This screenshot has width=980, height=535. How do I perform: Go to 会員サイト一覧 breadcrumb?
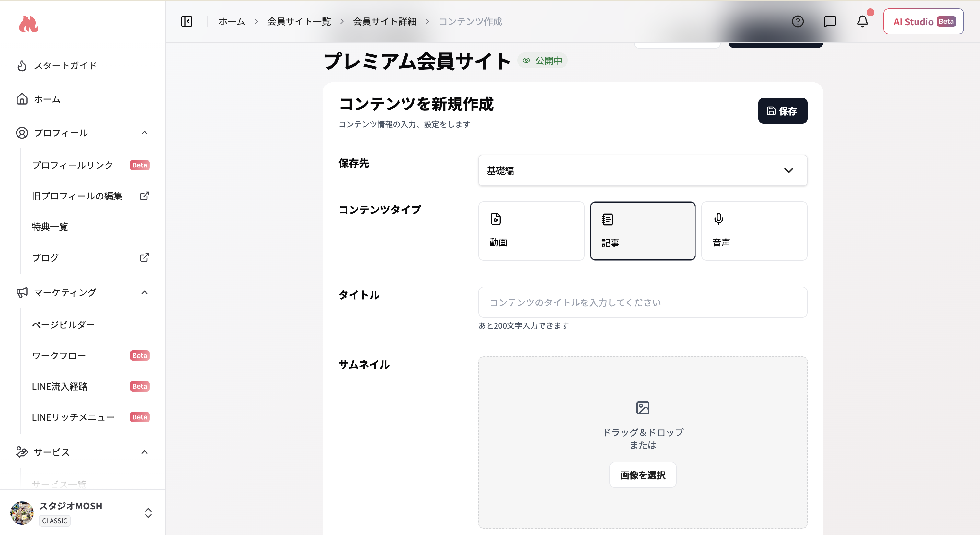pyautogui.click(x=299, y=22)
